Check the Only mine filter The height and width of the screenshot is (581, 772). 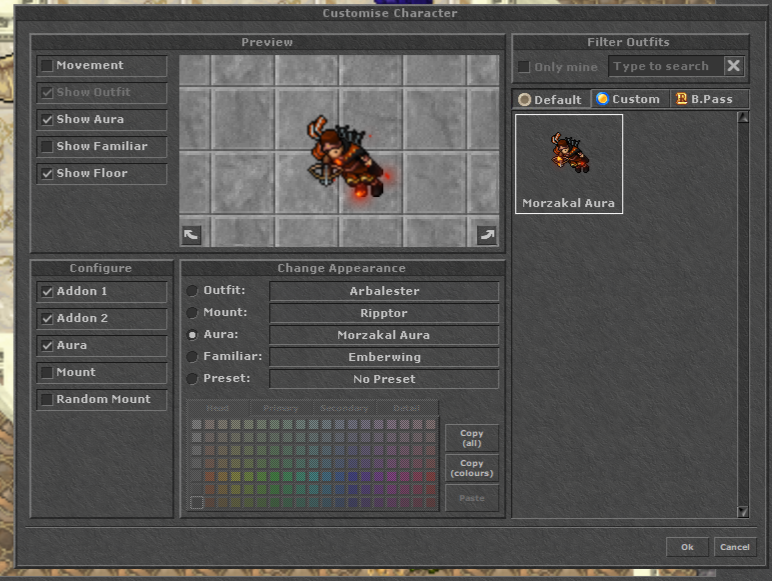(x=524, y=66)
